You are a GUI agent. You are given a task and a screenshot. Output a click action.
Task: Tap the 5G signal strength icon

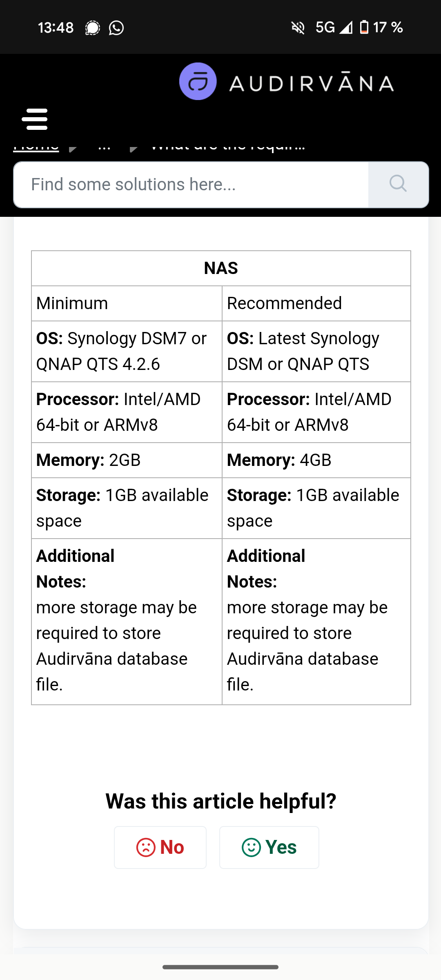pyautogui.click(x=346, y=28)
